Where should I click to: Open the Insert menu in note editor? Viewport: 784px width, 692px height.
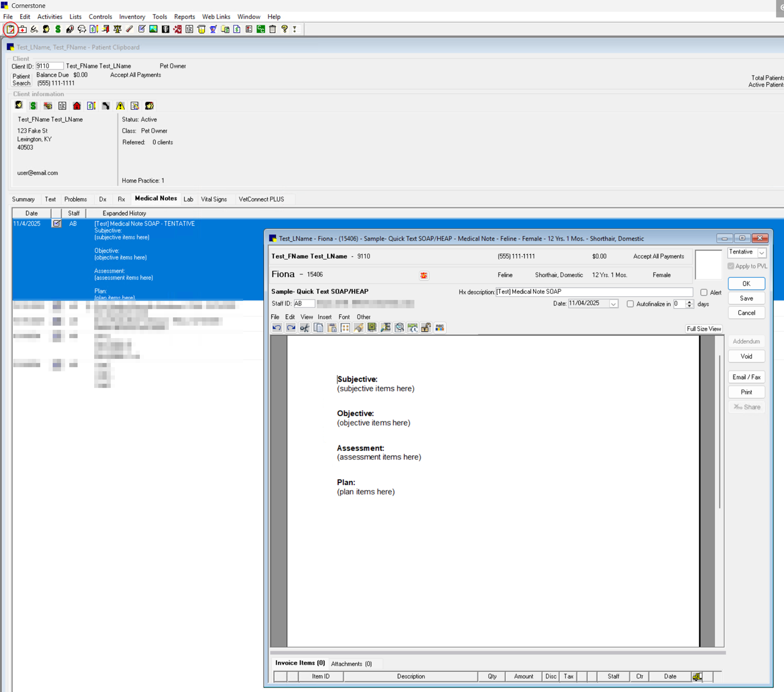coord(324,317)
